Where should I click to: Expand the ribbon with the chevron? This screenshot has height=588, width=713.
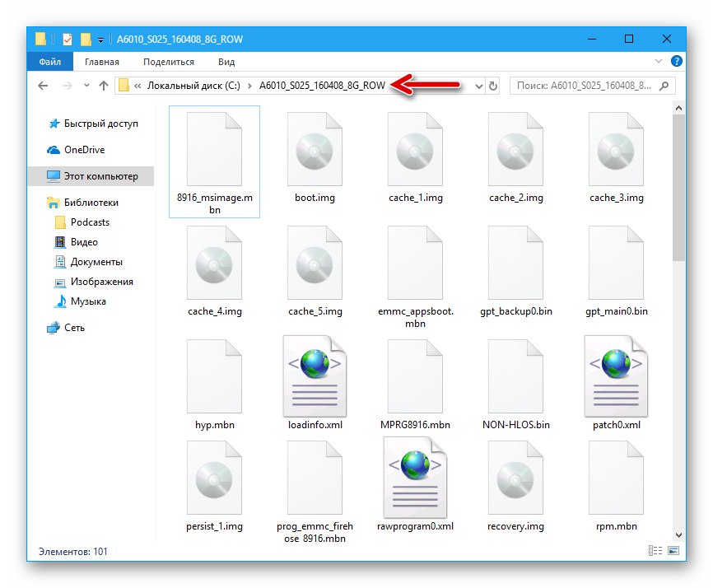click(658, 61)
